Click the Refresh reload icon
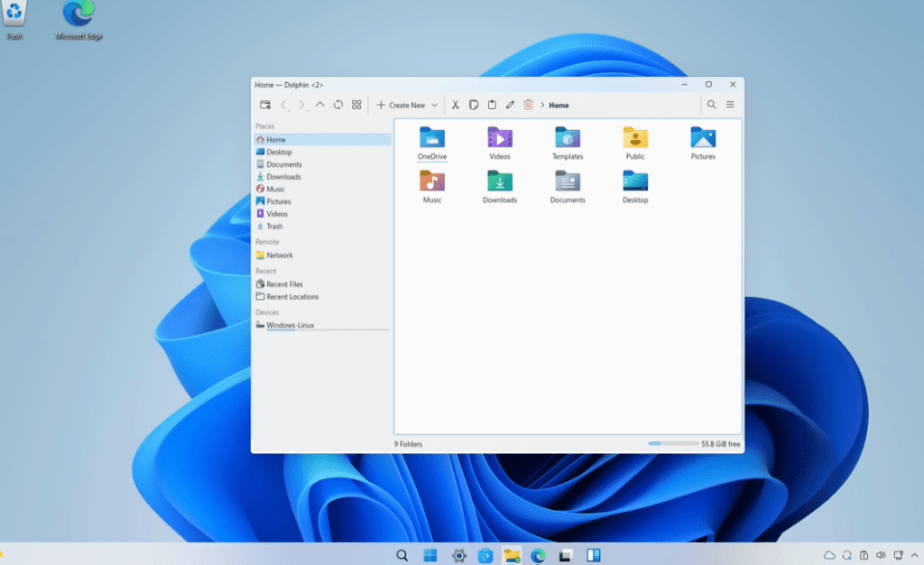 [337, 105]
